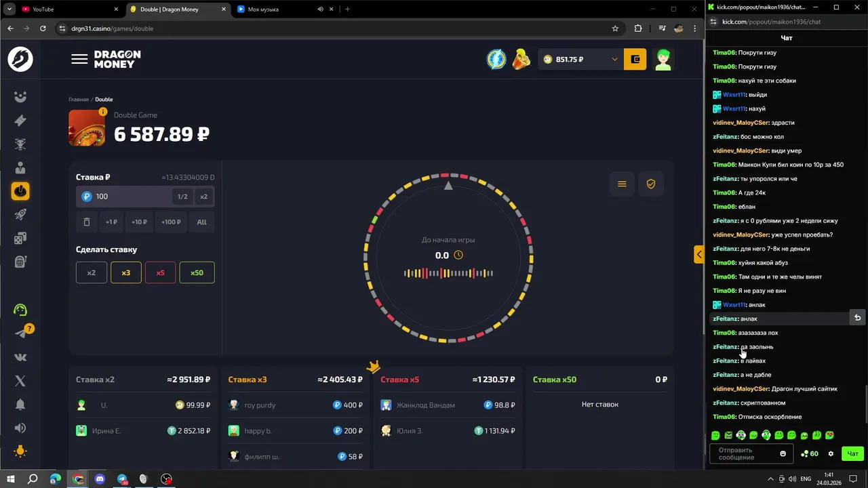Add +10 ₽ to the bet
The image size is (868, 488).
pyautogui.click(x=139, y=222)
